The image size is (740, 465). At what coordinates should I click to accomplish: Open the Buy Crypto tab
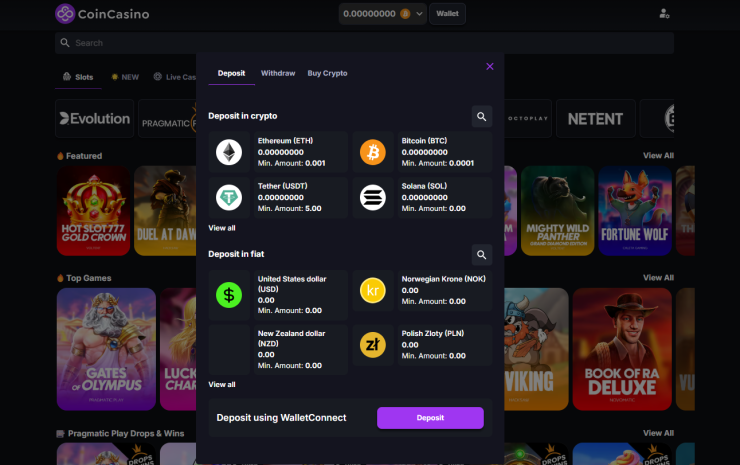click(327, 74)
